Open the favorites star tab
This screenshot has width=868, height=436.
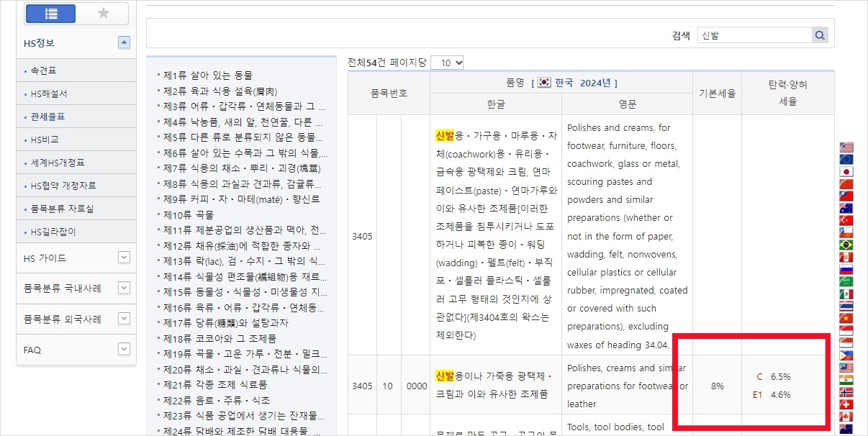(x=103, y=14)
